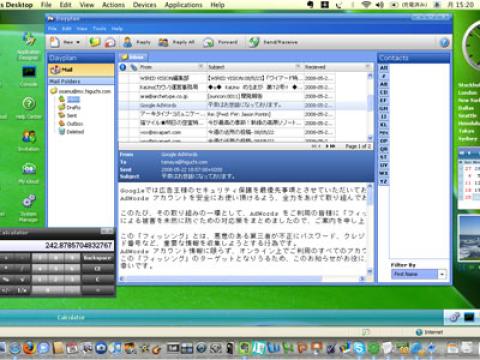Filter contacts by the ST letter button

(384, 157)
